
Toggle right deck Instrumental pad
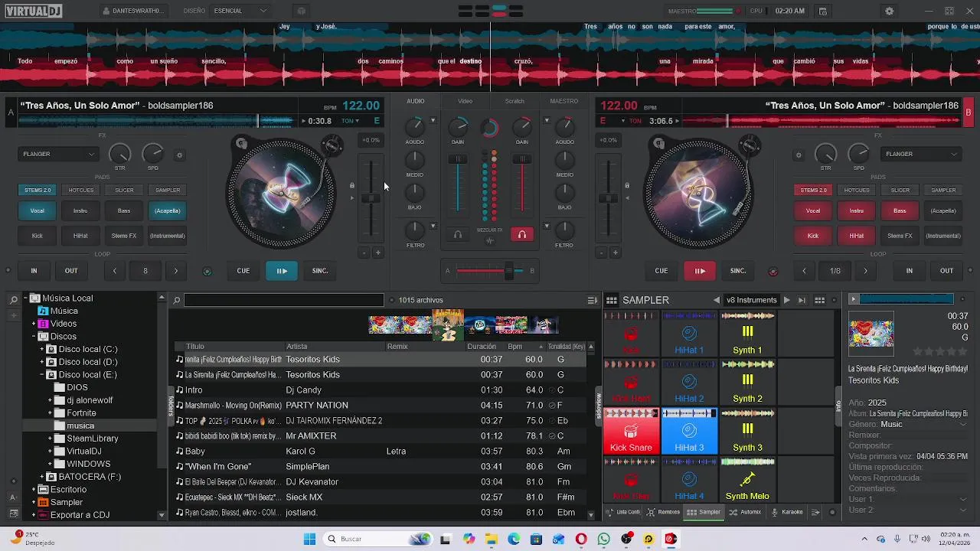tap(943, 236)
